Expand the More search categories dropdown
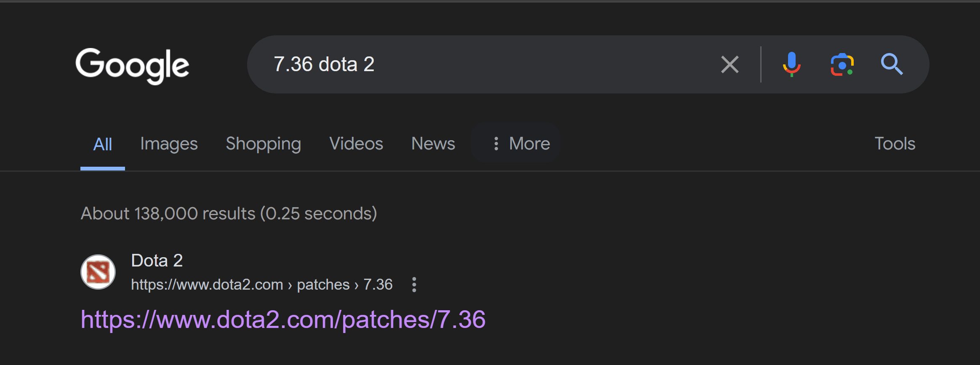The height and width of the screenshot is (365, 980). click(x=521, y=144)
